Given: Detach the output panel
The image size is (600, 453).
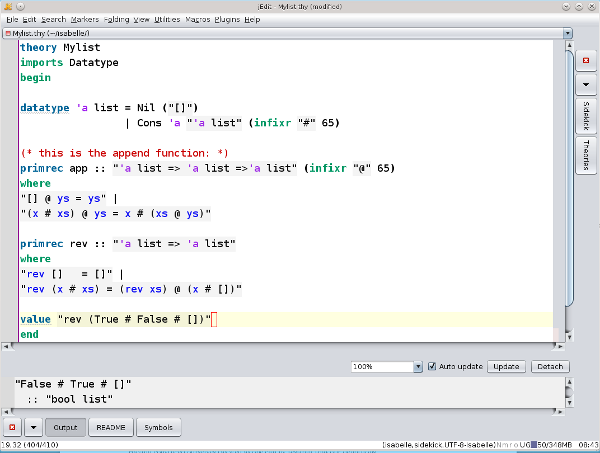Looking at the screenshot, I should point(550,367).
